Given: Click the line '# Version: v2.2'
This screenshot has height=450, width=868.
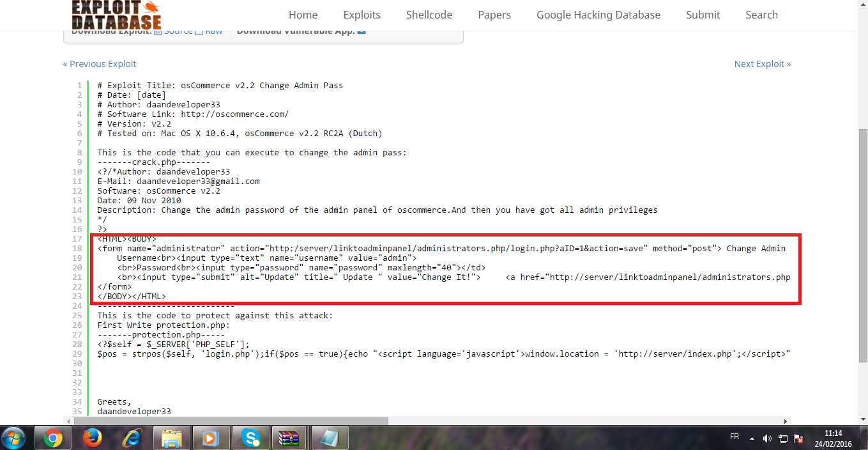Looking at the screenshot, I should [134, 123].
